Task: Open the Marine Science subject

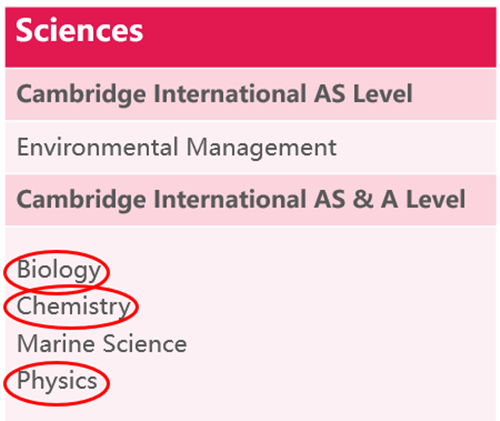Action: (x=102, y=344)
